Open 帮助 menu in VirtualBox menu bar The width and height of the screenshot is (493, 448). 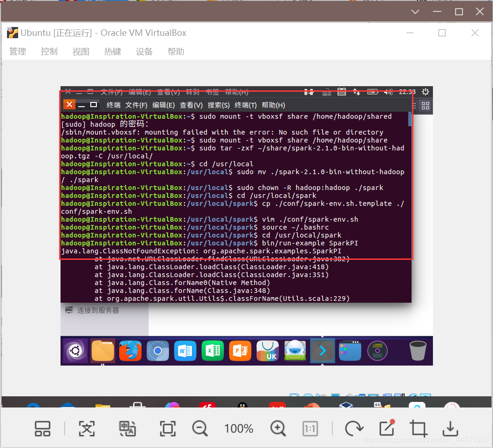(176, 51)
